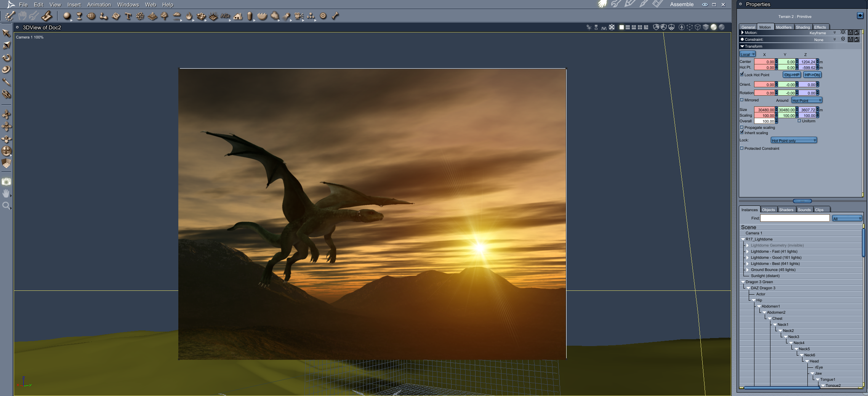Switch to the Modifiers tab
868x396 pixels.
tap(784, 27)
